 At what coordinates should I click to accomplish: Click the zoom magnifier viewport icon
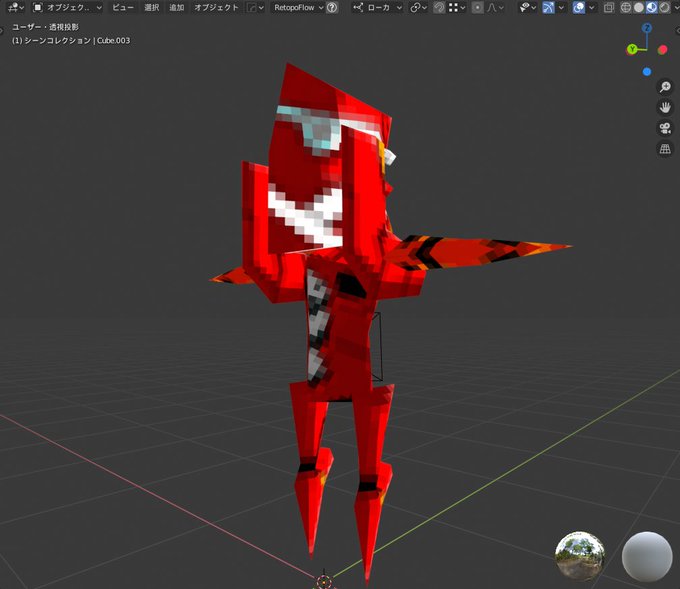[x=665, y=87]
